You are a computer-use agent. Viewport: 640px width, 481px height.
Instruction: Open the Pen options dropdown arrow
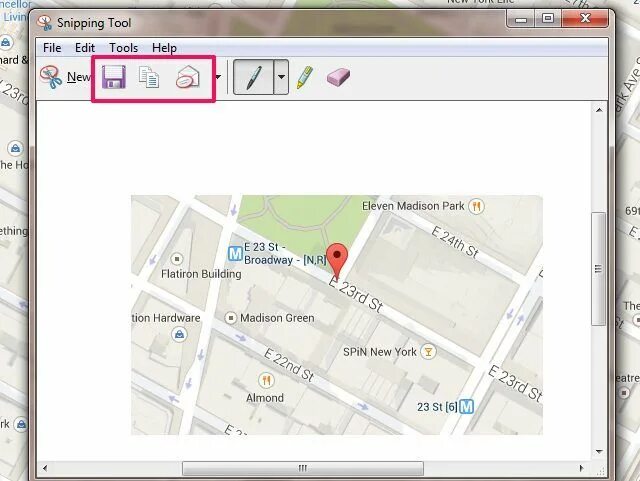click(281, 77)
